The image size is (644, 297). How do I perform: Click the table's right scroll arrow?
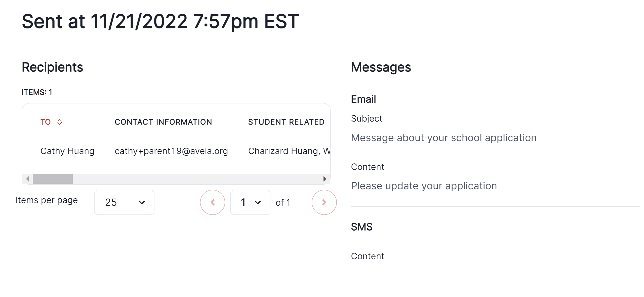(x=325, y=179)
